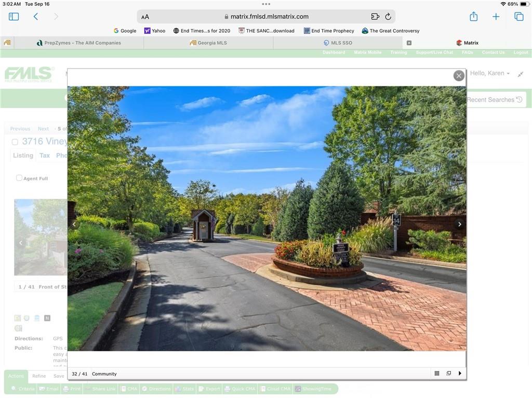This screenshot has width=532, height=398.
Task: Switch to the Georgia MLS tab
Action: 208,43
